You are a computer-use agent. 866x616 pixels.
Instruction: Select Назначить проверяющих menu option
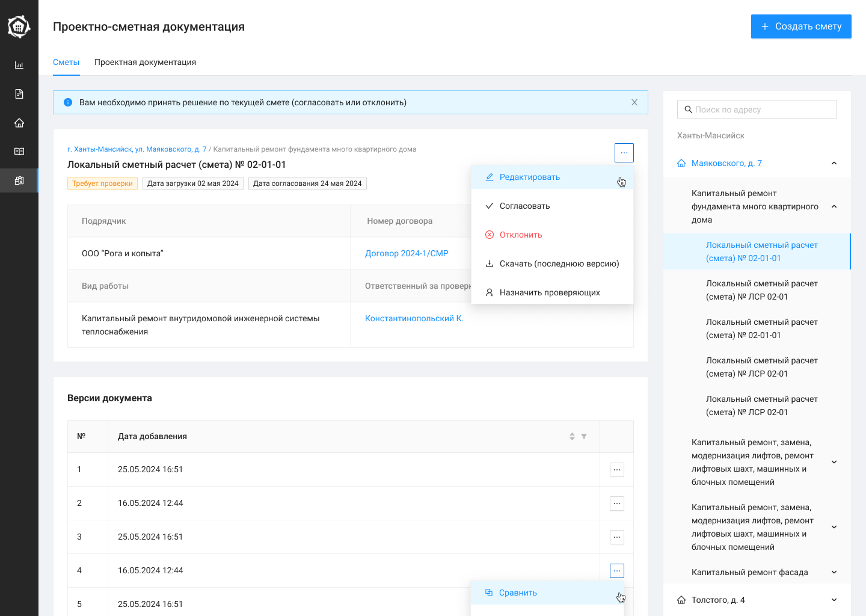(550, 292)
